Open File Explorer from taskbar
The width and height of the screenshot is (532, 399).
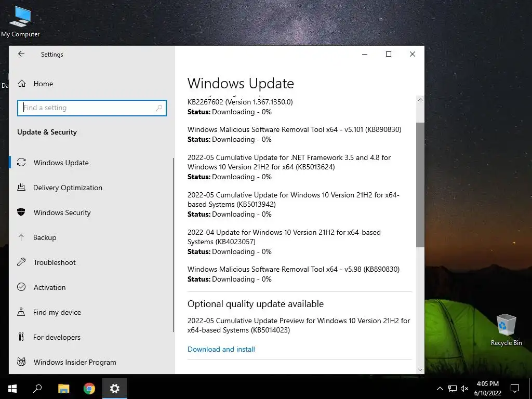(63, 389)
